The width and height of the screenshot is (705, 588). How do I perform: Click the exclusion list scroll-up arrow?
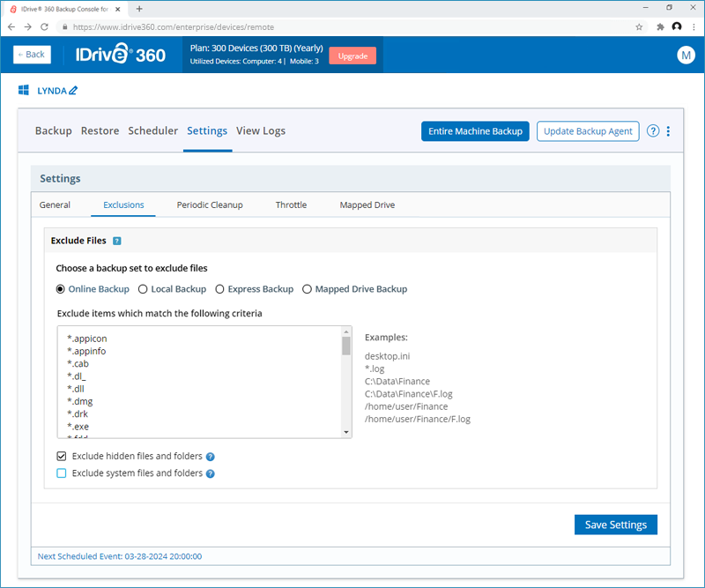[x=345, y=332]
